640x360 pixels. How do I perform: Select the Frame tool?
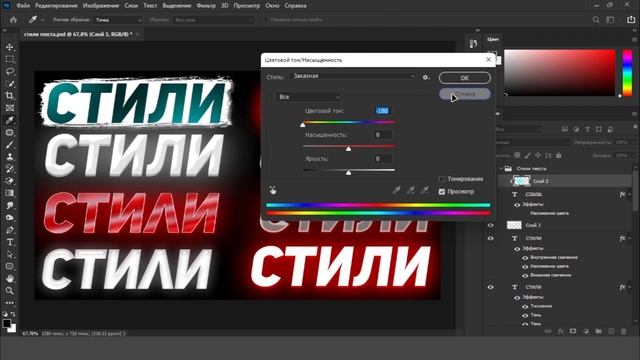point(9,108)
